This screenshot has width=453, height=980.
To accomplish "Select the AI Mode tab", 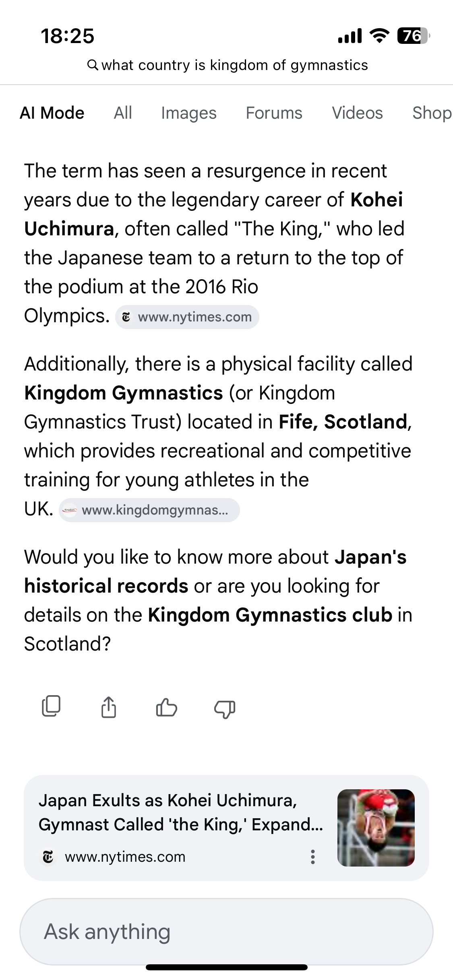I will [52, 113].
